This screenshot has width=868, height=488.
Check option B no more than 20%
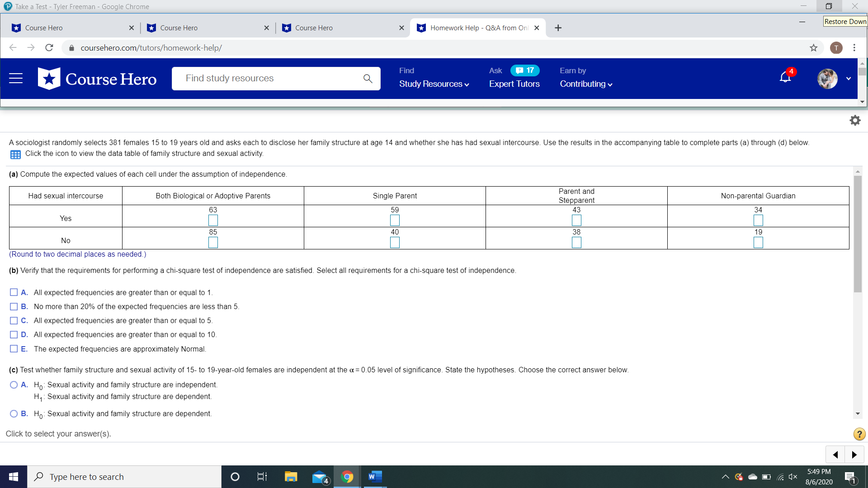14,306
